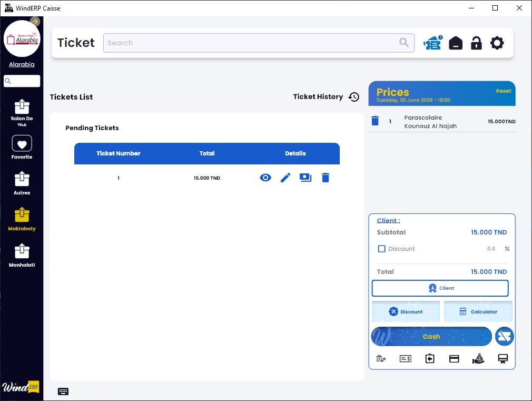Choose credit card payment icon
Viewport: 532px width, 401px height.
coord(454,358)
